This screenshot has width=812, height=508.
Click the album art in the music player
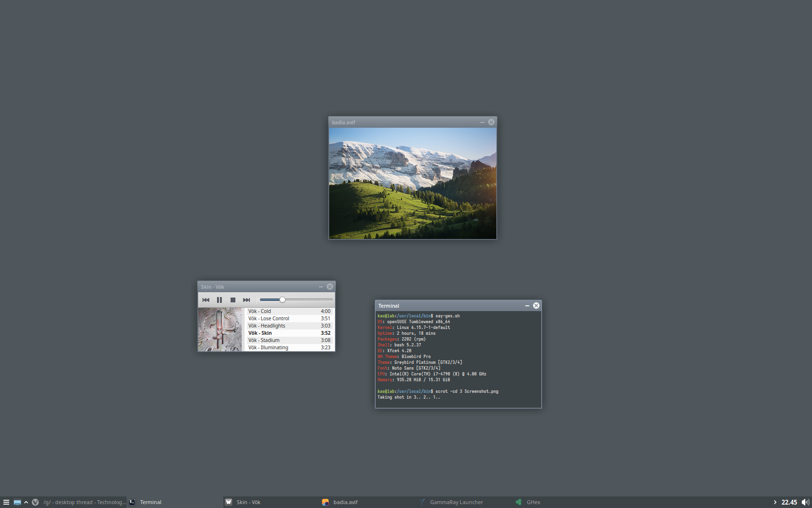pyautogui.click(x=220, y=329)
